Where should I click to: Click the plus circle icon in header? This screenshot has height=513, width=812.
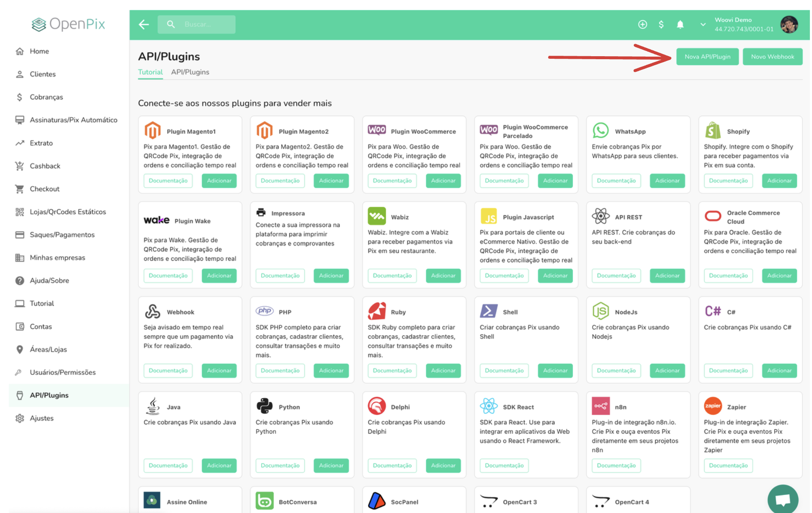pyautogui.click(x=642, y=24)
